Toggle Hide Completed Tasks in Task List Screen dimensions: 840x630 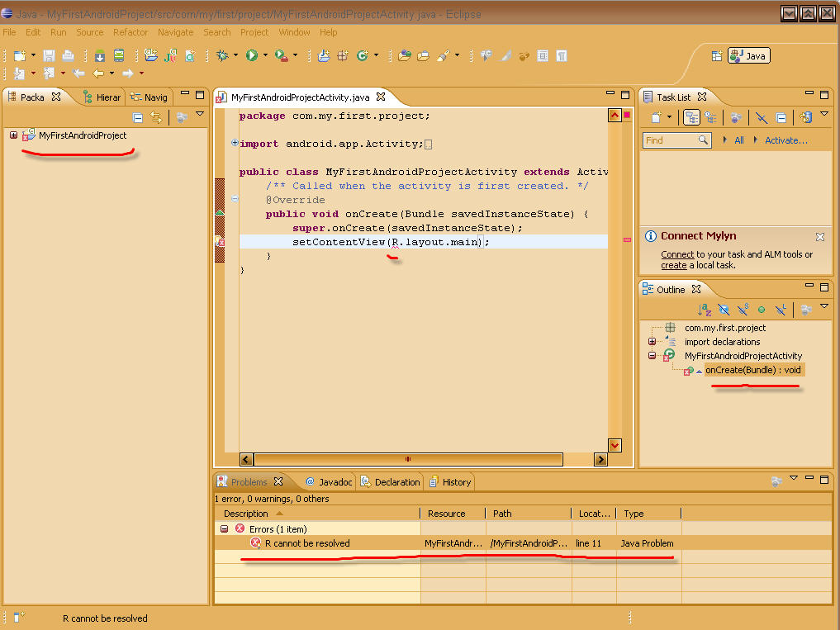click(762, 117)
